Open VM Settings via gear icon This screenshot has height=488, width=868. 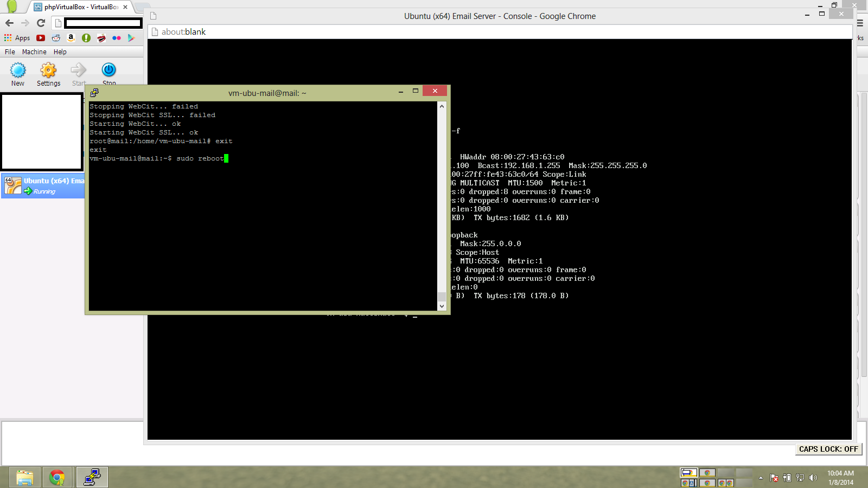[x=48, y=70]
